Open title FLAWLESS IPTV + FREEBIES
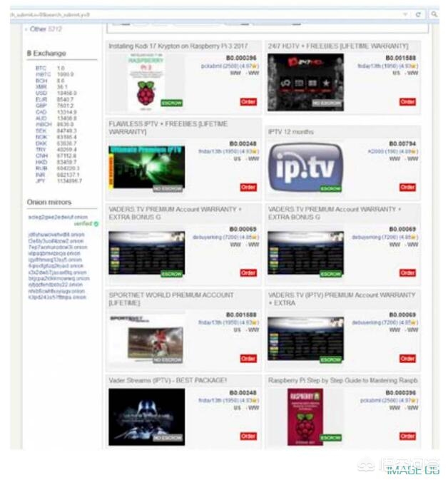The image size is (448, 480). coord(168,128)
